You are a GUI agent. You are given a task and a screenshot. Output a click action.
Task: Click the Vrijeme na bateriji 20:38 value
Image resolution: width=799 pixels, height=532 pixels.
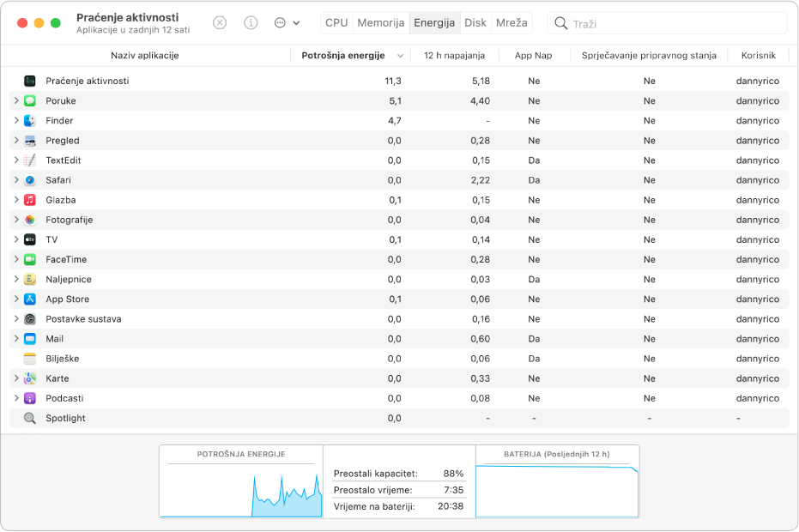point(451,506)
